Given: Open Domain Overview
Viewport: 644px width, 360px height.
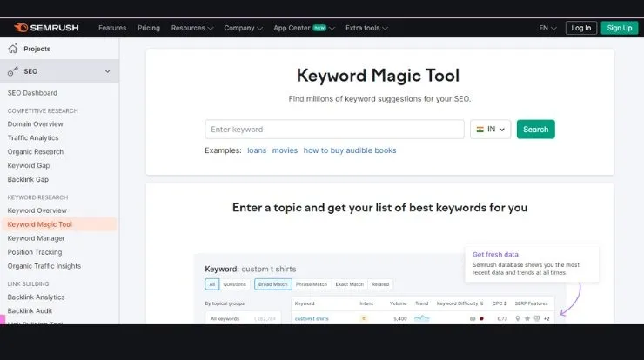Looking at the screenshot, I should [36, 124].
